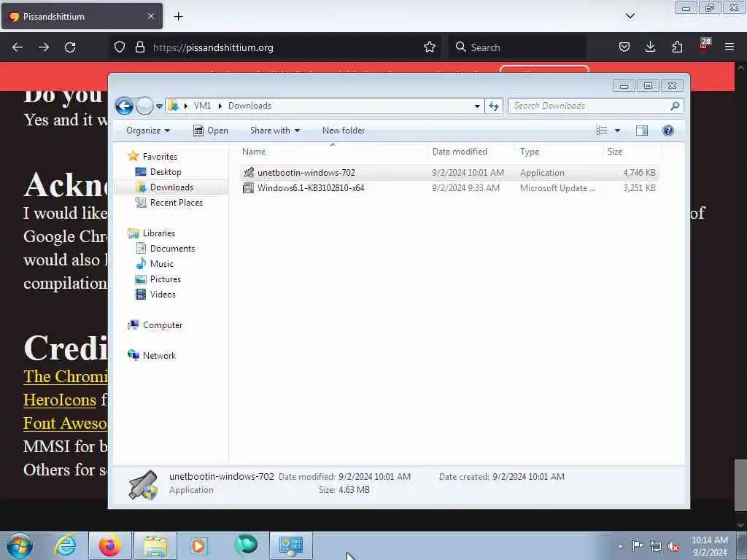Click the Explorer search magnifier icon

(x=675, y=106)
